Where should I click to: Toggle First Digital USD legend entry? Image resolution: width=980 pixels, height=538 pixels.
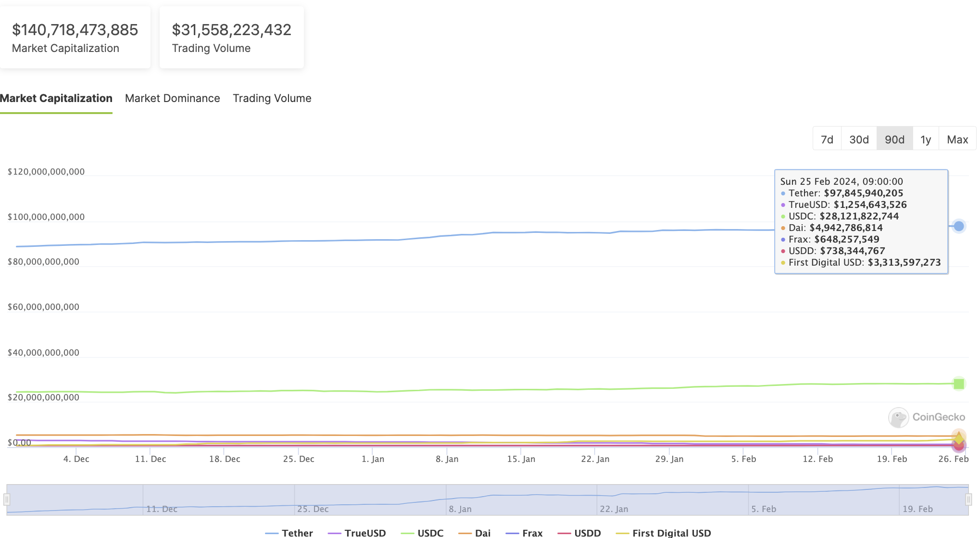pos(663,533)
